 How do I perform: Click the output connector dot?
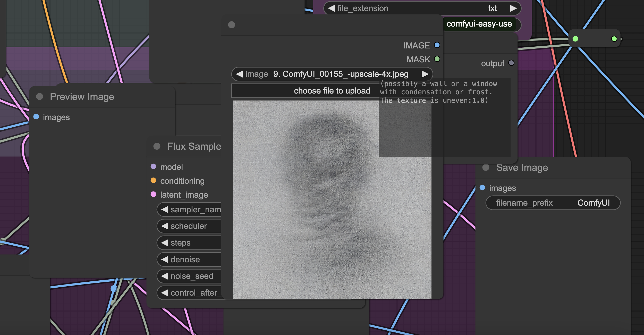pyautogui.click(x=511, y=63)
